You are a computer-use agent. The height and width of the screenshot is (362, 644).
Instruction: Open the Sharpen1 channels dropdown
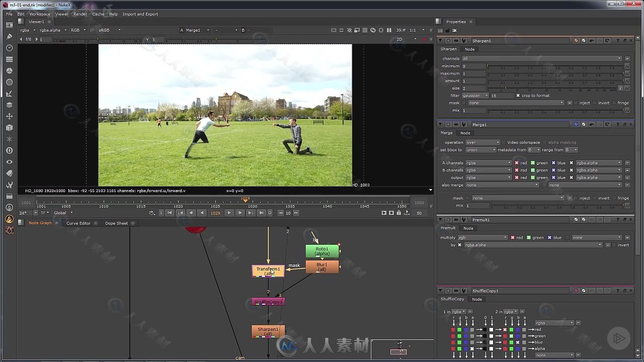(x=541, y=58)
